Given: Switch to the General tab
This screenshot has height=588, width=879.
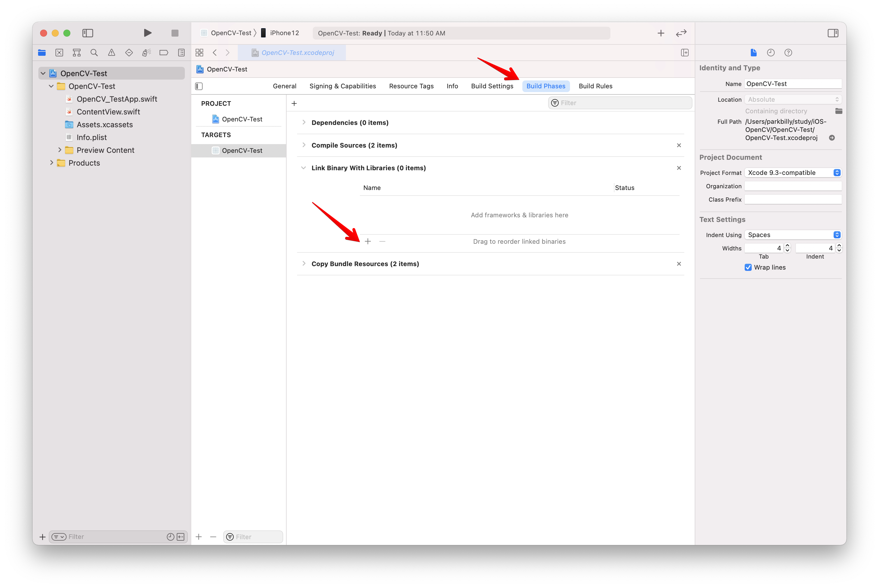Looking at the screenshot, I should (284, 86).
